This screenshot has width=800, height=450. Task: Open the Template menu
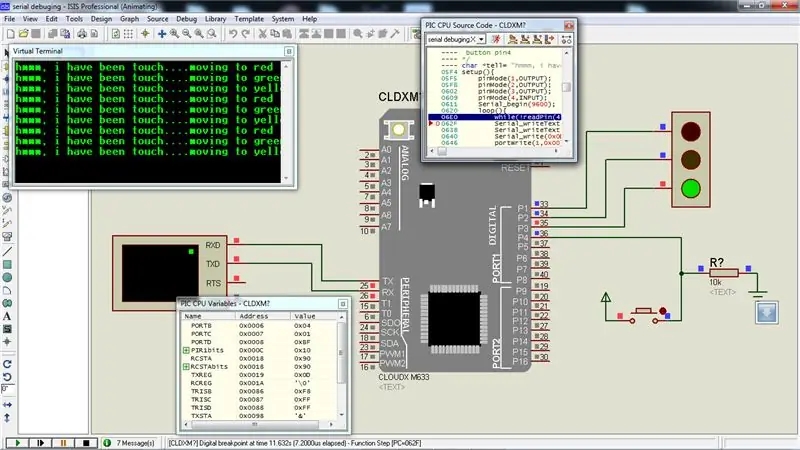pos(249,19)
